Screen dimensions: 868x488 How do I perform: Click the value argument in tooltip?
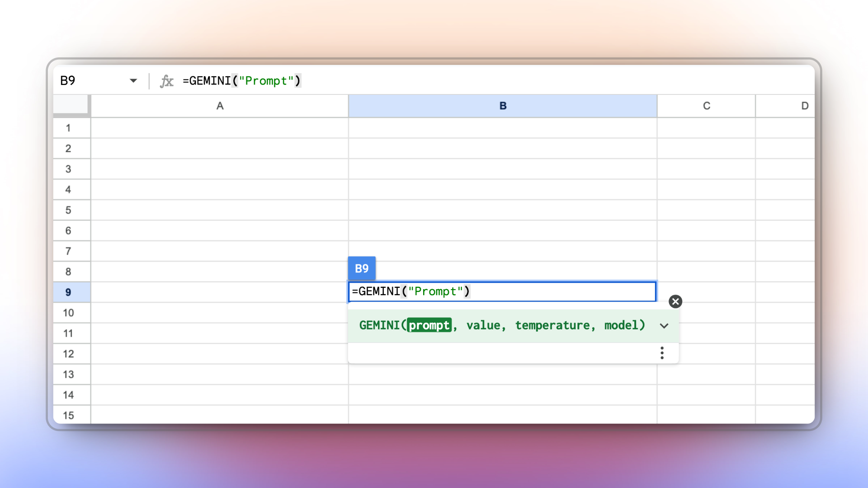(x=483, y=325)
